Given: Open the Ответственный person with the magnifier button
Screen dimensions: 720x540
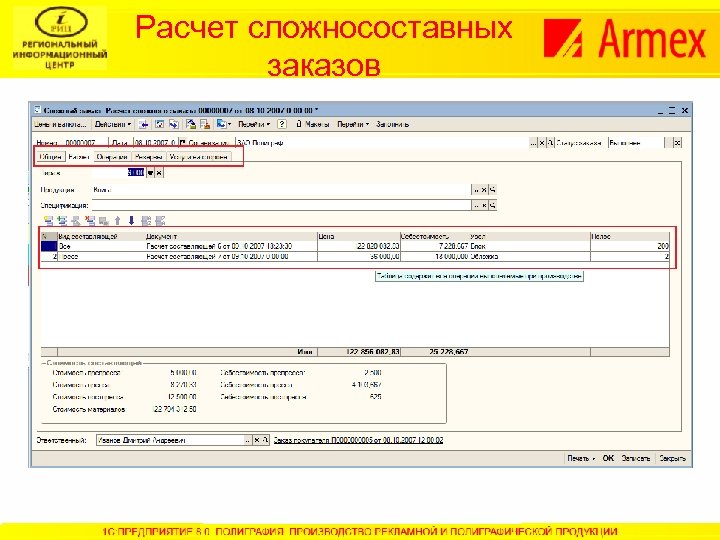Looking at the screenshot, I should pos(265,440).
